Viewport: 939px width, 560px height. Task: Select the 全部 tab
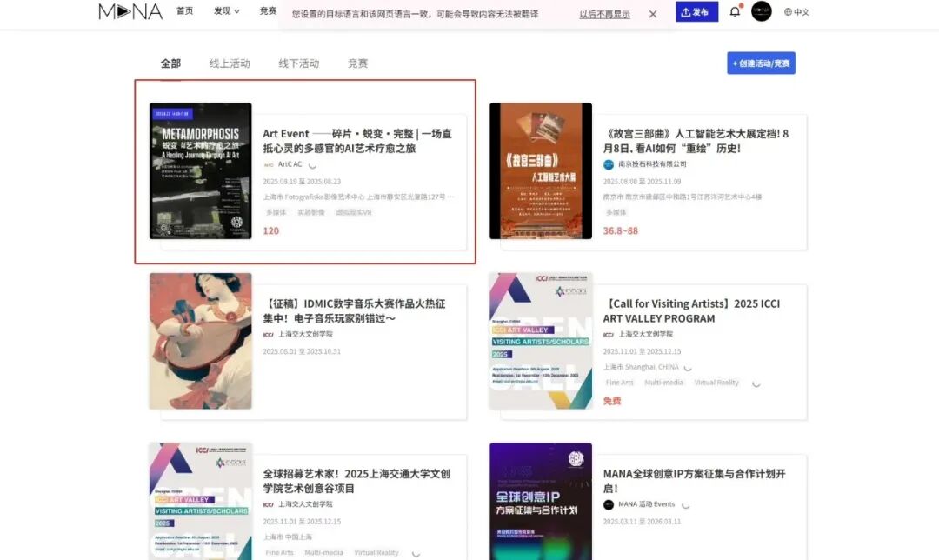(x=170, y=63)
